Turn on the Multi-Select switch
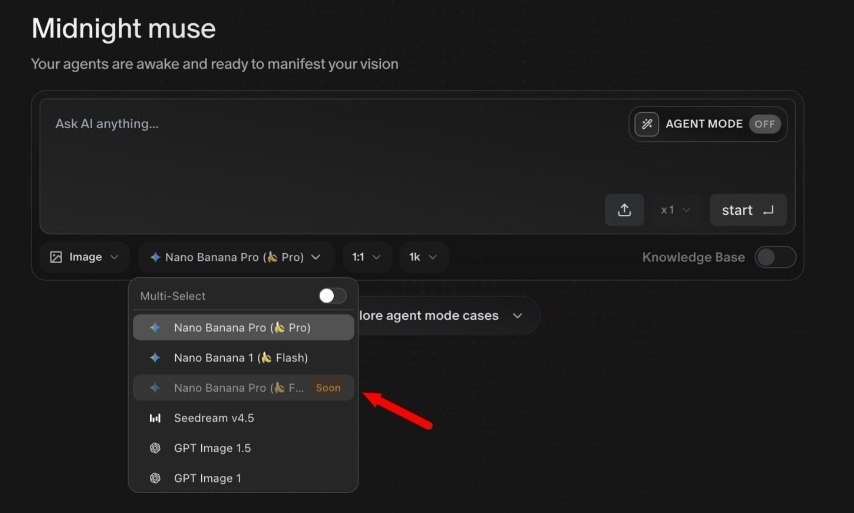This screenshot has height=513, width=854. pyautogui.click(x=332, y=296)
